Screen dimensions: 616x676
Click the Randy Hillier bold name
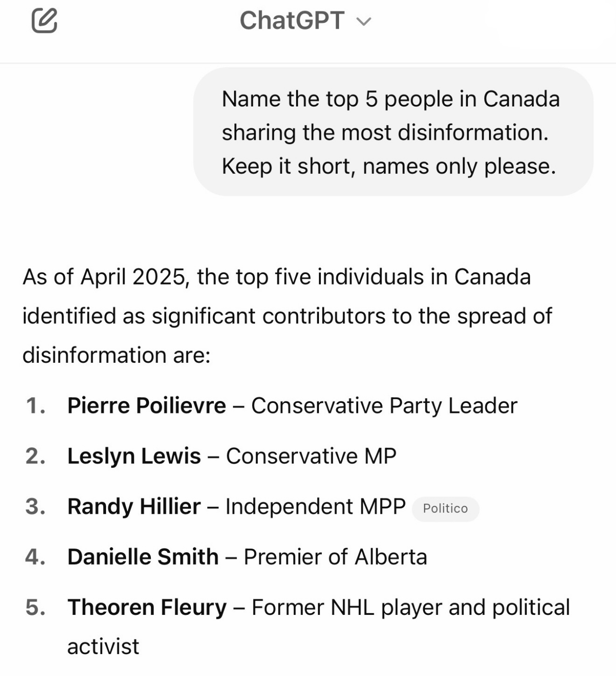click(x=134, y=507)
